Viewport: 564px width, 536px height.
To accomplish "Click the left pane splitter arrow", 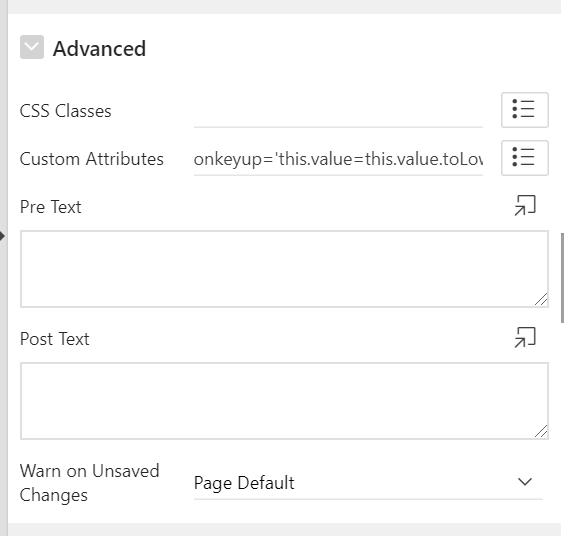I will point(3,236).
